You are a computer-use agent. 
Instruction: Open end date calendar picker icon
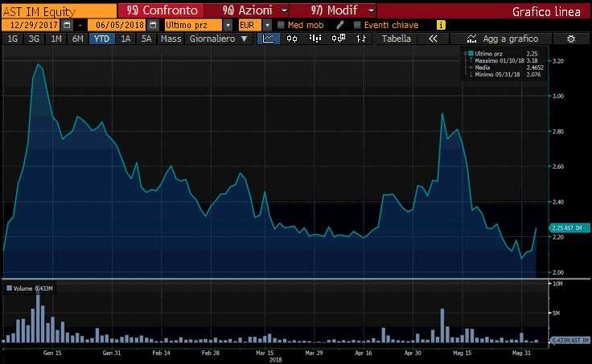pos(152,25)
